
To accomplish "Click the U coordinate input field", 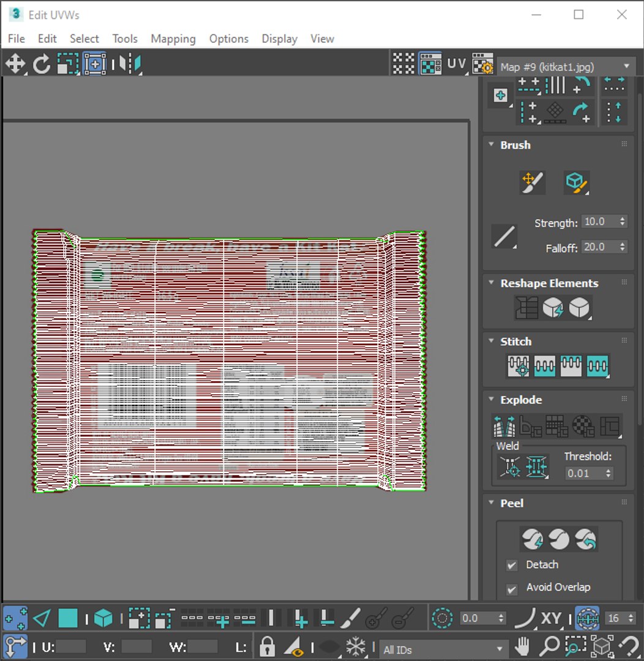I will click(x=71, y=647).
